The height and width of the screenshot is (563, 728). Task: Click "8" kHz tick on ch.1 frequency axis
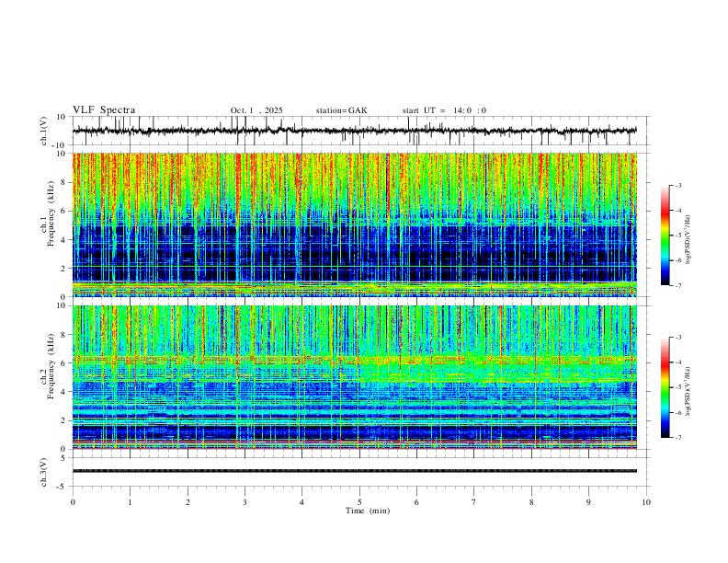(63, 182)
